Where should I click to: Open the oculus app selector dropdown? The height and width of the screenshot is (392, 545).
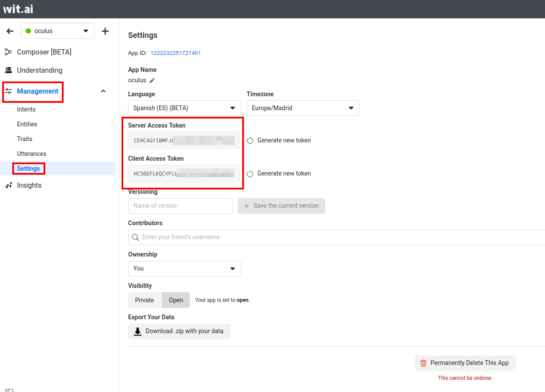click(58, 31)
